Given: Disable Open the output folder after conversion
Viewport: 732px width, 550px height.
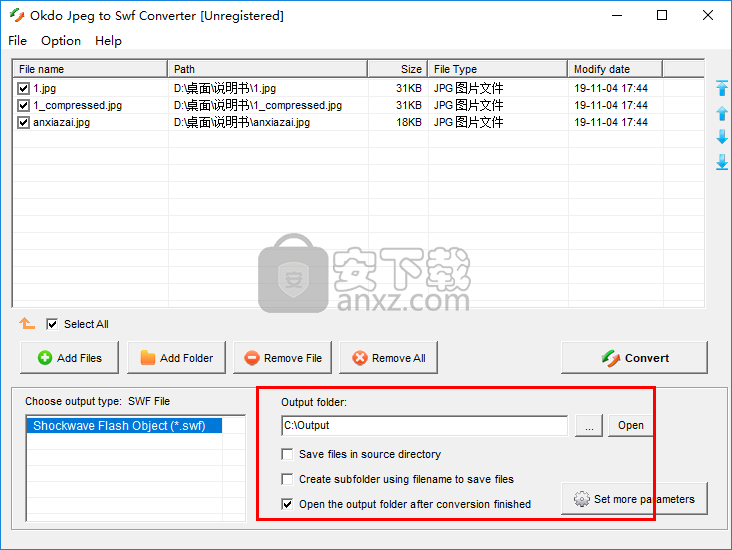Looking at the screenshot, I should [x=287, y=504].
